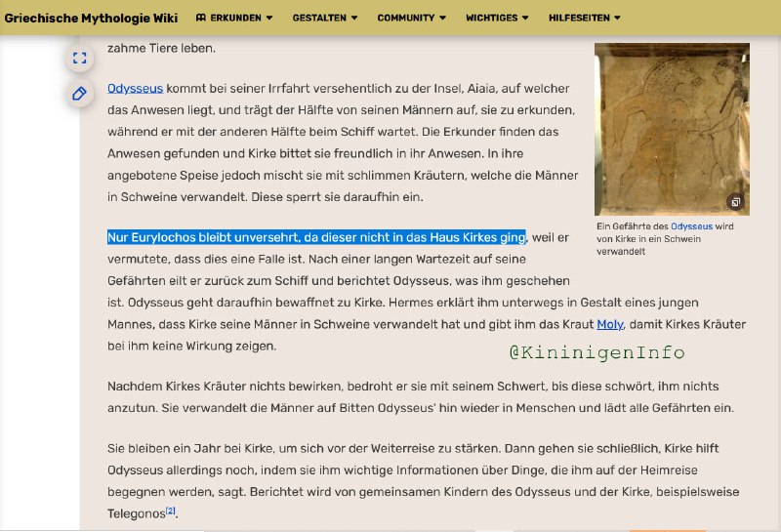Click the book icon beside ERKUNDEN
Screen dimensions: 781x532
tap(201, 18)
